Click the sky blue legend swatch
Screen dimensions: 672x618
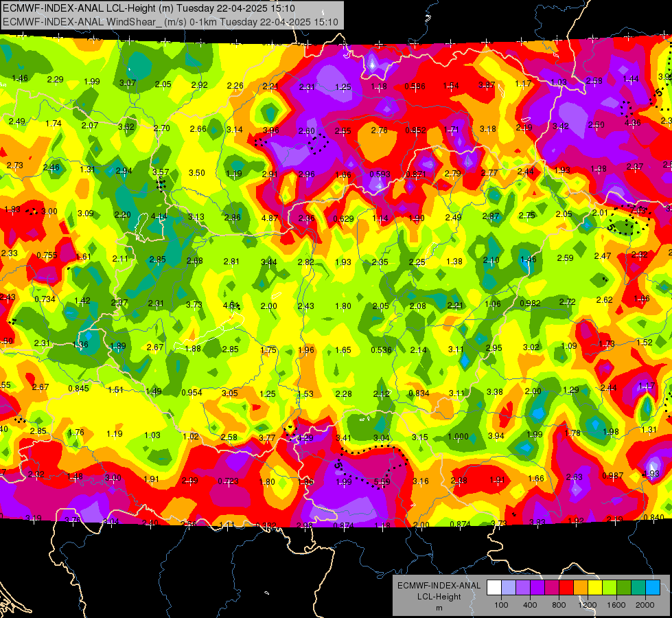pos(653,588)
